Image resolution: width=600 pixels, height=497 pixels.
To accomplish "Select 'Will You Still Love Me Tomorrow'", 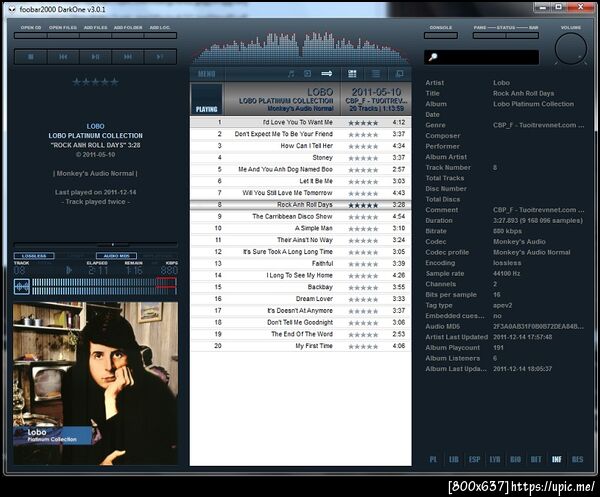I will [301, 193].
